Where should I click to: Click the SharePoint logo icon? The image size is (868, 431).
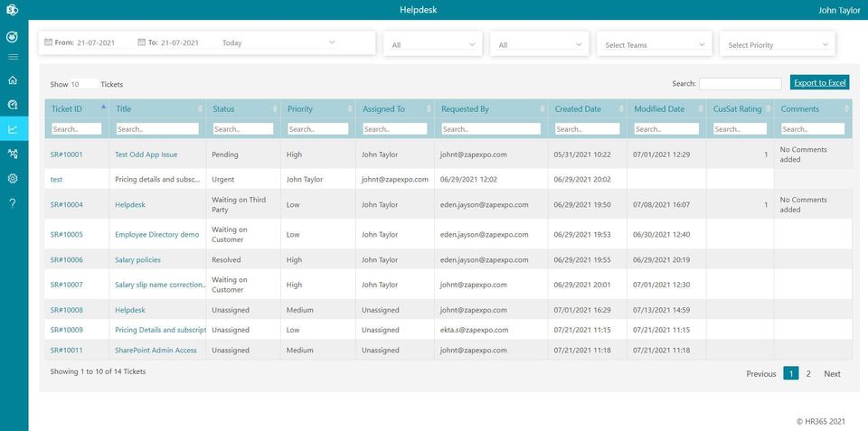[12, 10]
